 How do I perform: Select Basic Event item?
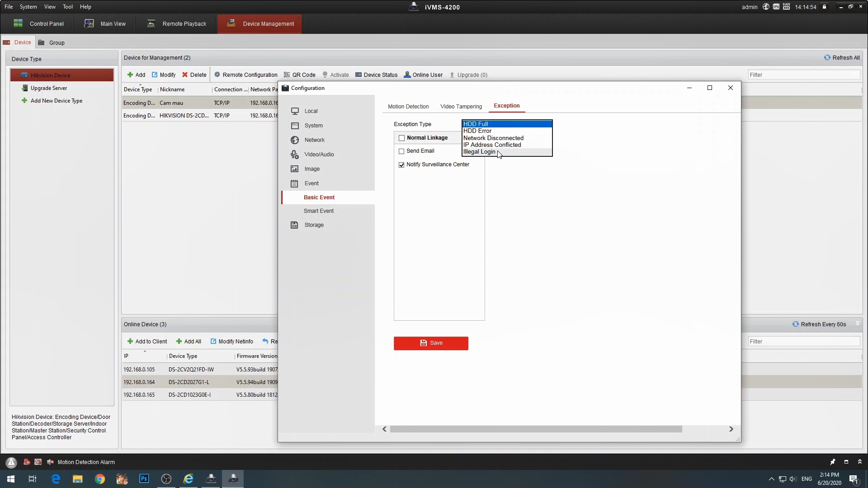click(327, 197)
